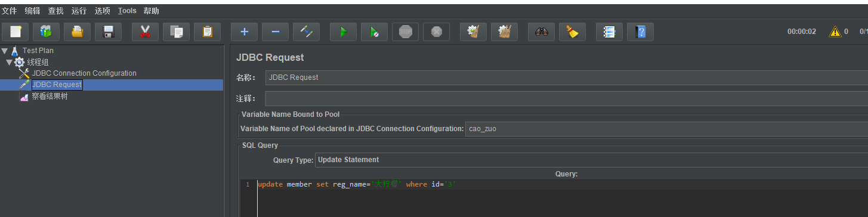The width and height of the screenshot is (868, 217).
Task: Paste with the clipboard icon
Action: click(x=207, y=32)
